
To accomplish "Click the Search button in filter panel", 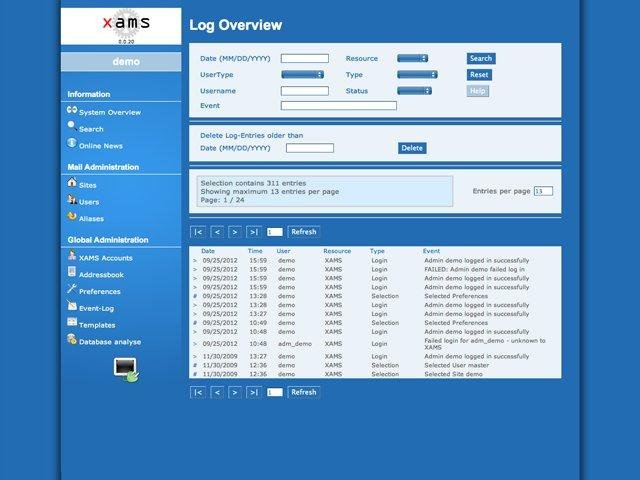I will pos(481,58).
